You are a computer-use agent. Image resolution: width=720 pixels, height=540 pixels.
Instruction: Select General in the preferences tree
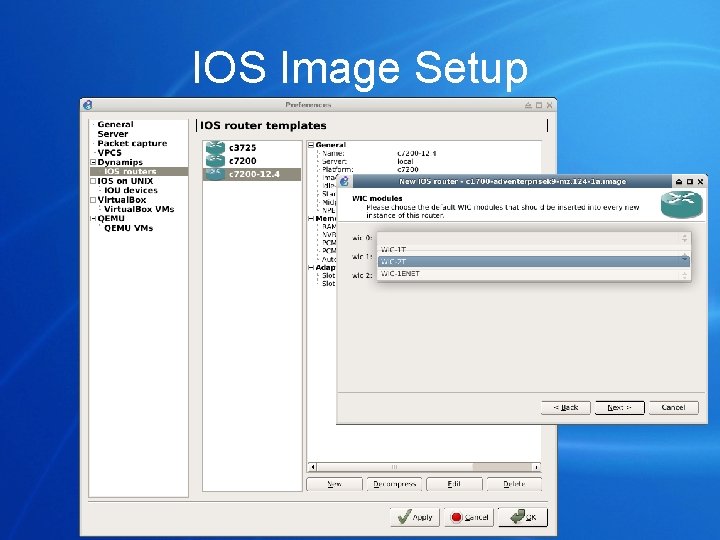[x=115, y=124]
